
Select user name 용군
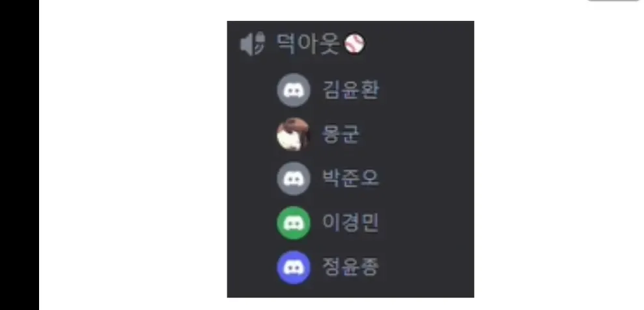pos(341,134)
